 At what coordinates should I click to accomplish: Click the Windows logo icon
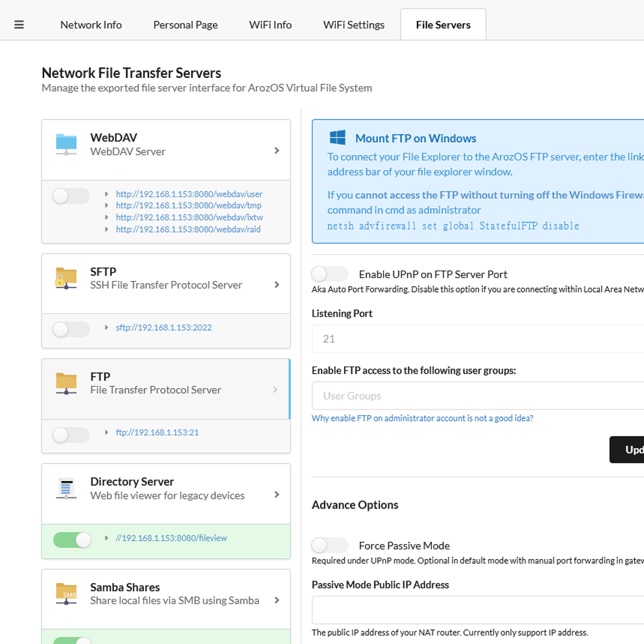point(338,138)
